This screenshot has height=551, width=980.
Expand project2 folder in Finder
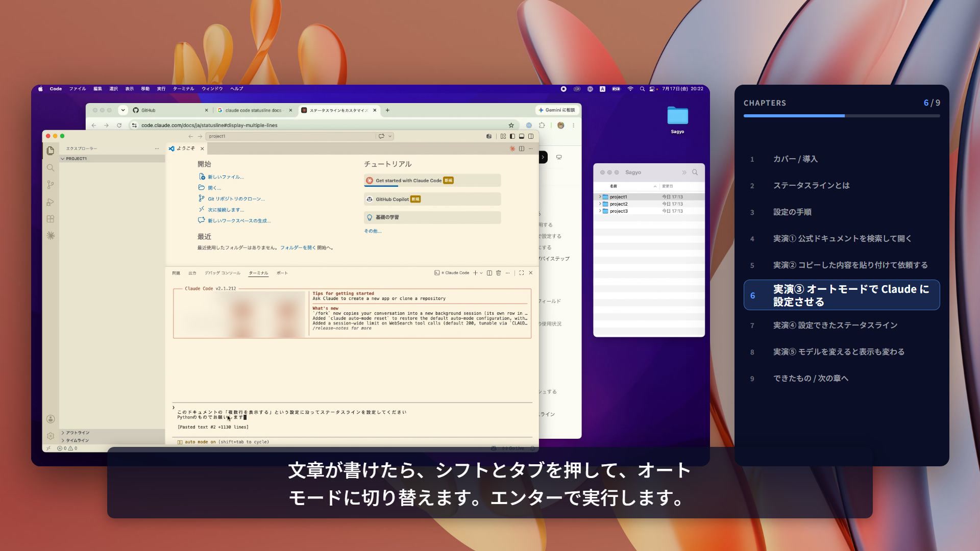600,204
